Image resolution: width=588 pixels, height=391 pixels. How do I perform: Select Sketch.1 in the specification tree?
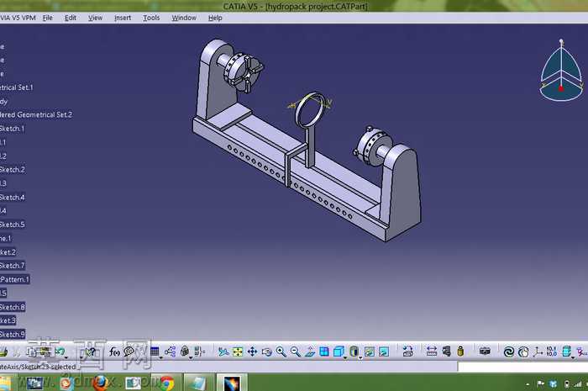coord(12,129)
